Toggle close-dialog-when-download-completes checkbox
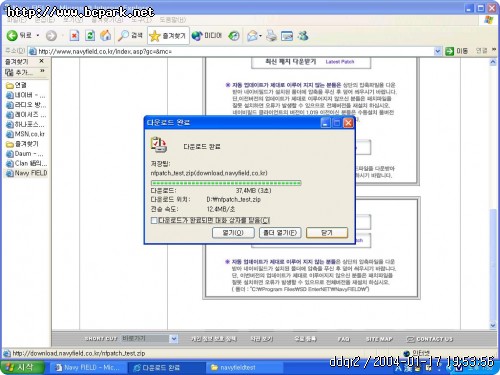The height and width of the screenshot is (375, 500). 154,221
